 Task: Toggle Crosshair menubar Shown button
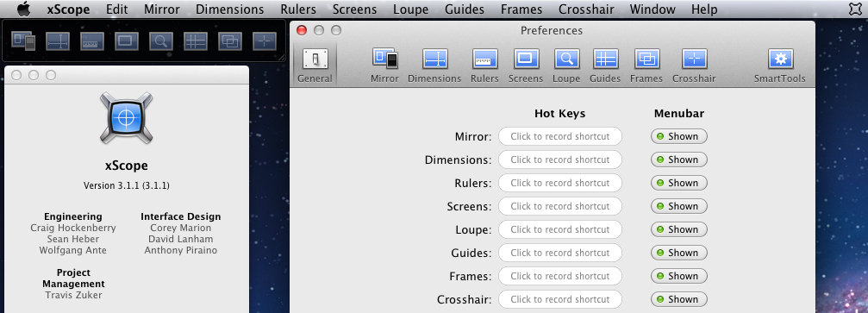click(x=678, y=299)
